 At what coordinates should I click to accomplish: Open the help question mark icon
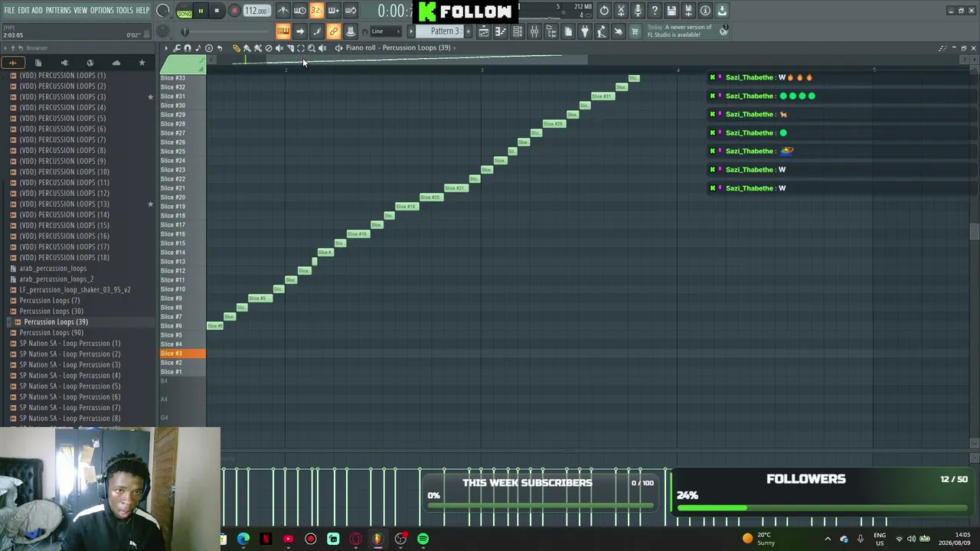click(x=655, y=11)
